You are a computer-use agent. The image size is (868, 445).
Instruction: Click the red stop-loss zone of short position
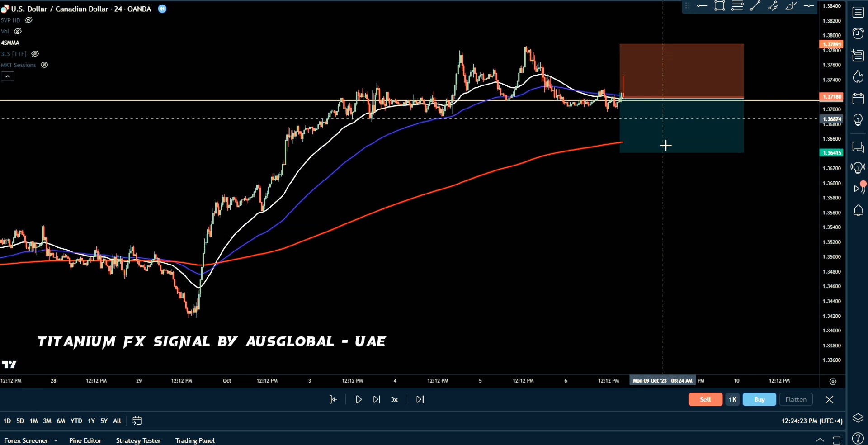[x=681, y=71]
